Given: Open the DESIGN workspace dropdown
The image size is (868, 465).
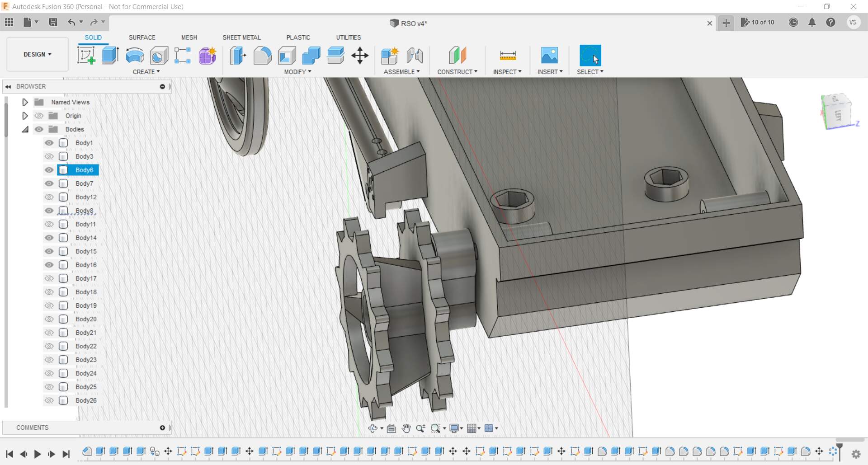Looking at the screenshot, I should pos(38,54).
